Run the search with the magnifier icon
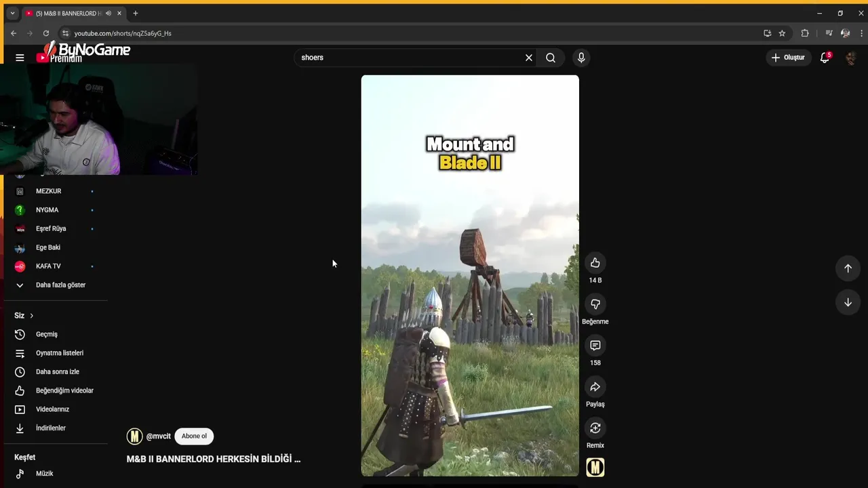Viewport: 868px width, 488px height. click(x=551, y=58)
